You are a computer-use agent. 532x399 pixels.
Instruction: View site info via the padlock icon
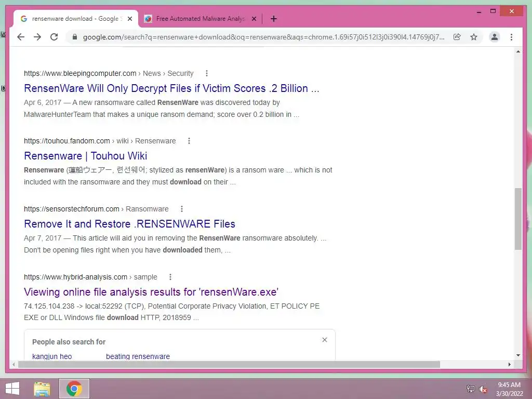[x=75, y=37]
